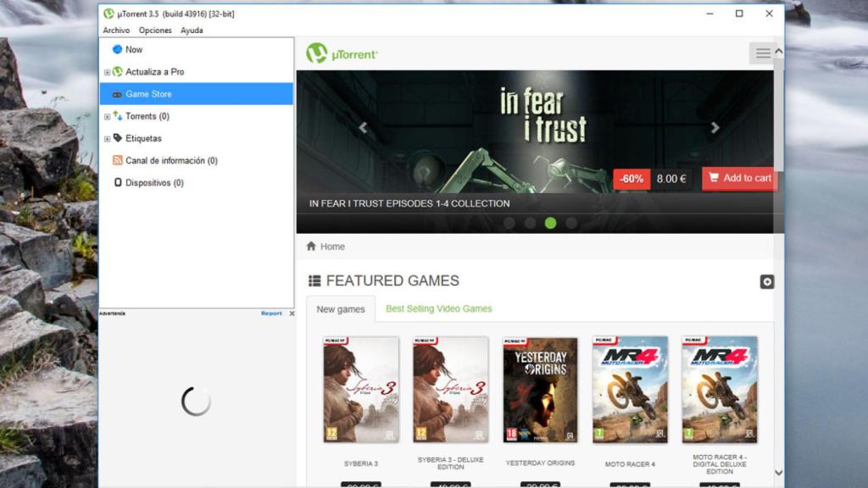Click the Actualiza a Pro upgrade icon
The height and width of the screenshot is (488, 868).
coord(120,72)
